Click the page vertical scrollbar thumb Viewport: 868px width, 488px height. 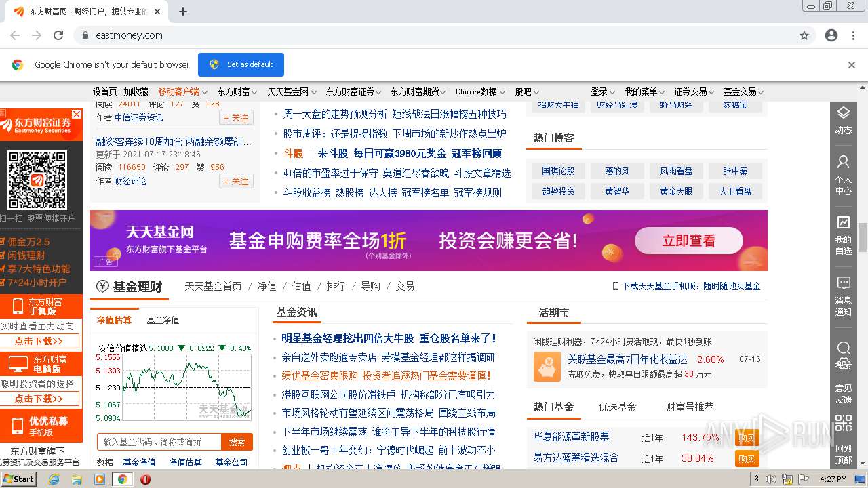point(863,237)
